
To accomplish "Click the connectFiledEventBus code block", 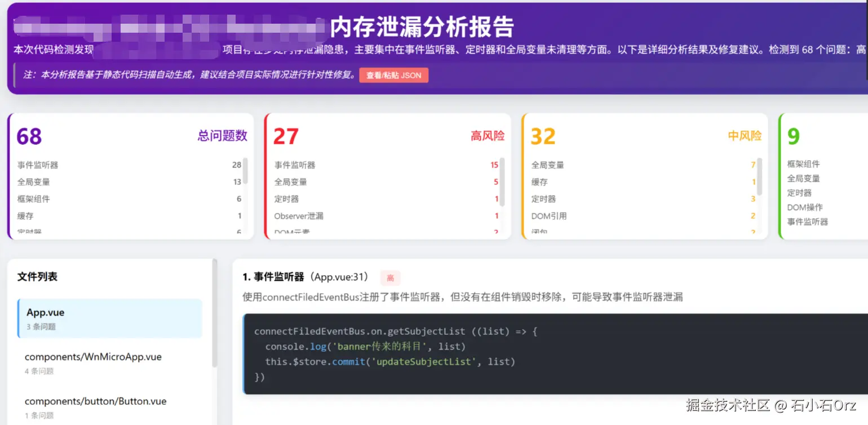I will [x=555, y=354].
